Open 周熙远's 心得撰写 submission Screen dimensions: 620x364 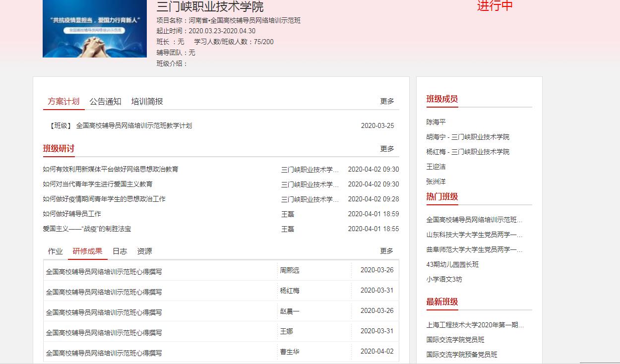[x=104, y=272]
